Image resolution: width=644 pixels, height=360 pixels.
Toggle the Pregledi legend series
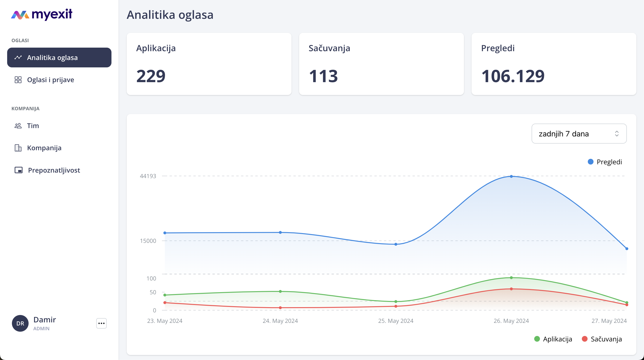tap(605, 162)
